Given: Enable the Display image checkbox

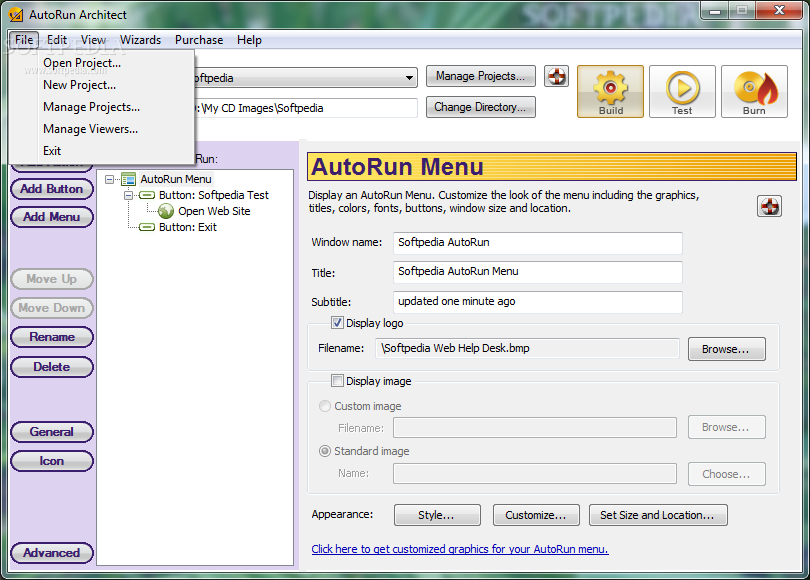Looking at the screenshot, I should point(337,381).
